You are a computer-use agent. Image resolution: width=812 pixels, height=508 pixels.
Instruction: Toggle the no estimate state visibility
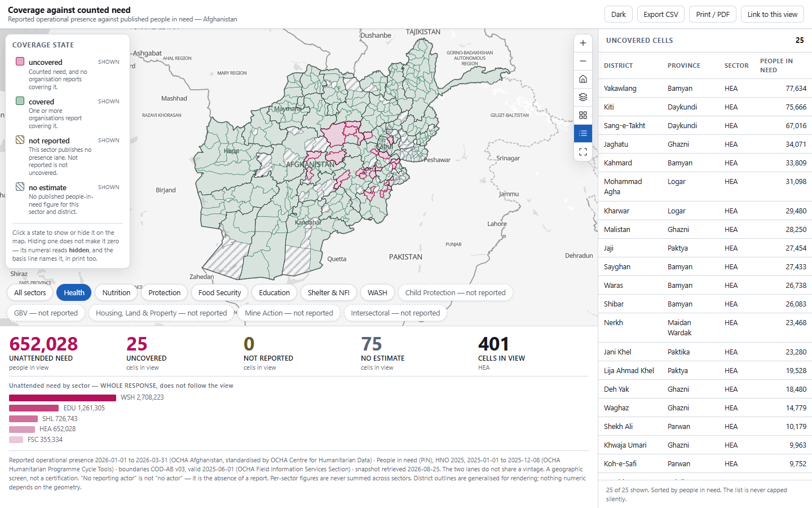[68, 199]
